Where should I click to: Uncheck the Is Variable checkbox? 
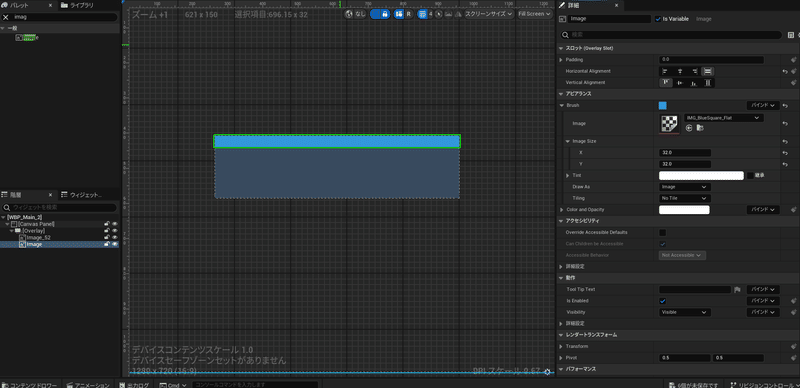click(658, 19)
